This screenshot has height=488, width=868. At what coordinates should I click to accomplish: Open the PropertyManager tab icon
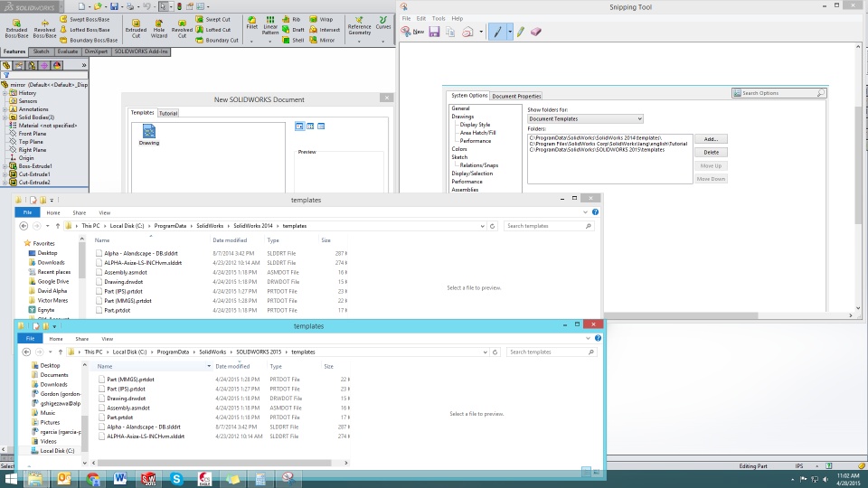19,65
